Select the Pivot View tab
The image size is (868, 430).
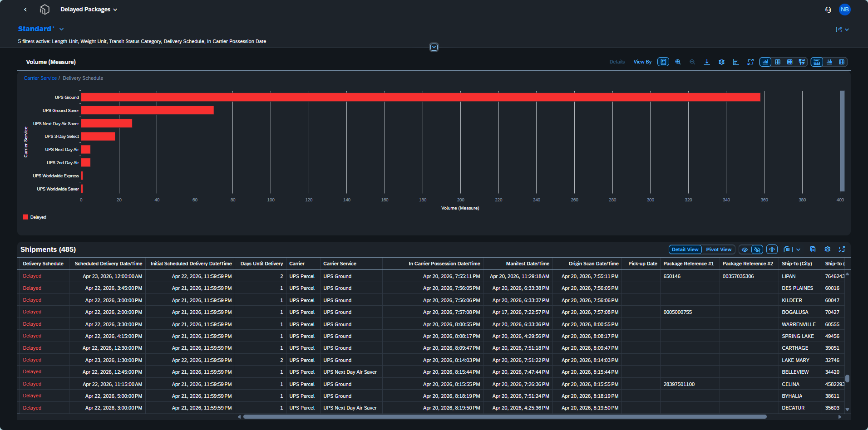point(719,249)
